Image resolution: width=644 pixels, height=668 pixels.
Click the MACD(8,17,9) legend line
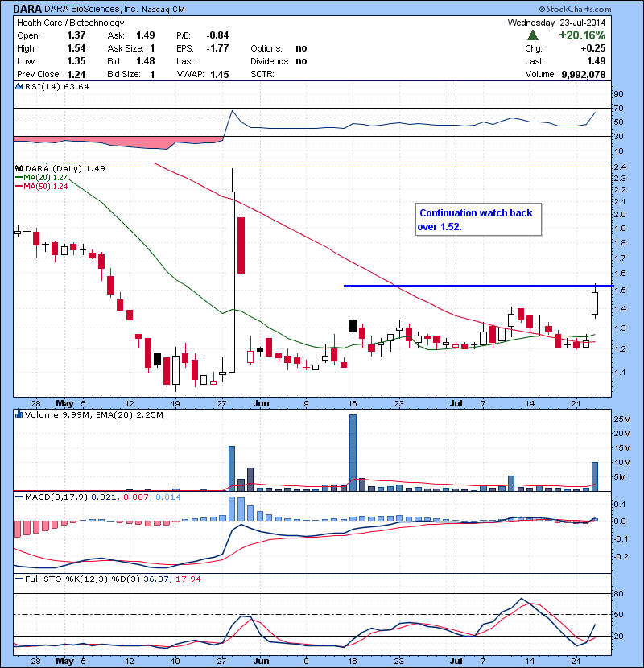click(x=19, y=497)
